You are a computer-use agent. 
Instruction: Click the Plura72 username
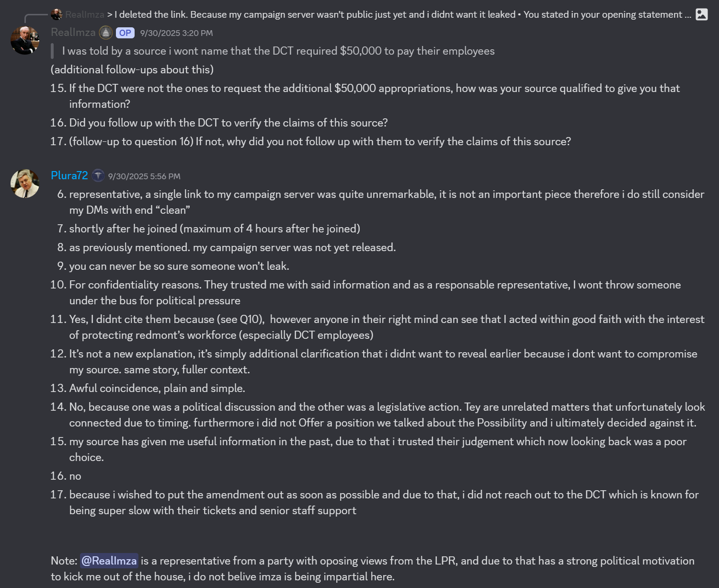[x=69, y=175]
